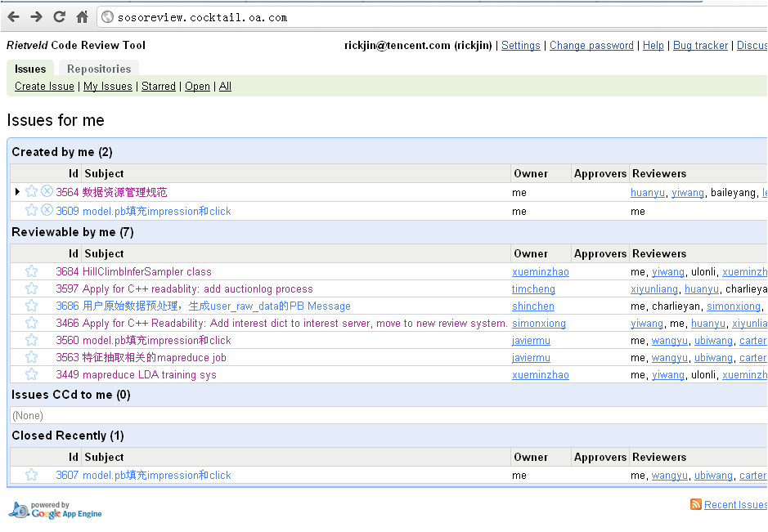This screenshot has width=768, height=532.
Task: Expand the row arrow for issue 3564
Action: coord(17,191)
